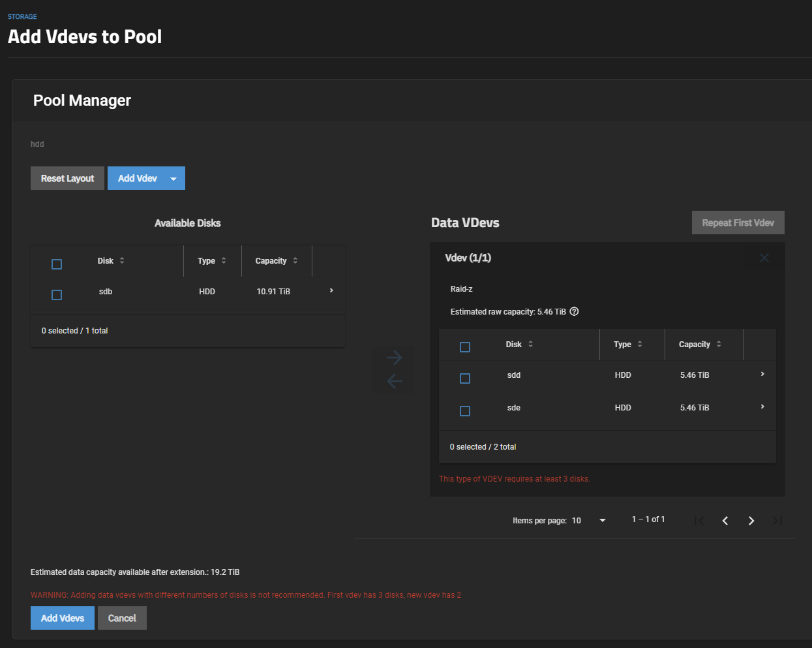Image resolution: width=812 pixels, height=648 pixels.
Task: Go to the previous page of vdevs
Action: (x=725, y=521)
